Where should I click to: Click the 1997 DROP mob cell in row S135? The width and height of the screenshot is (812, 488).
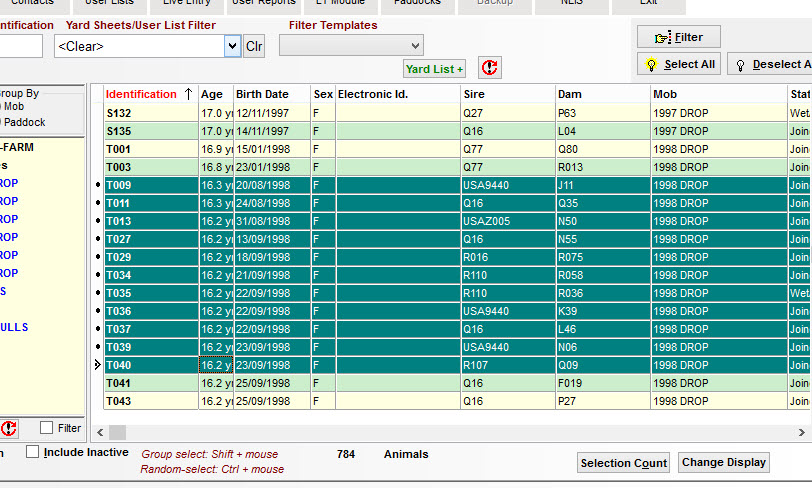[719, 131]
